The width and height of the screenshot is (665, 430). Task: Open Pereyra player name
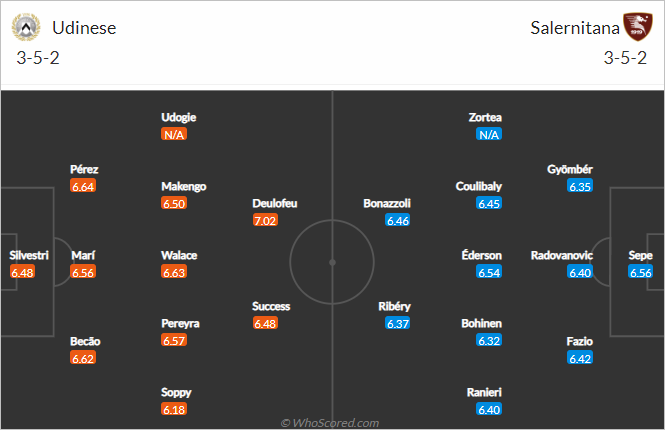180,324
